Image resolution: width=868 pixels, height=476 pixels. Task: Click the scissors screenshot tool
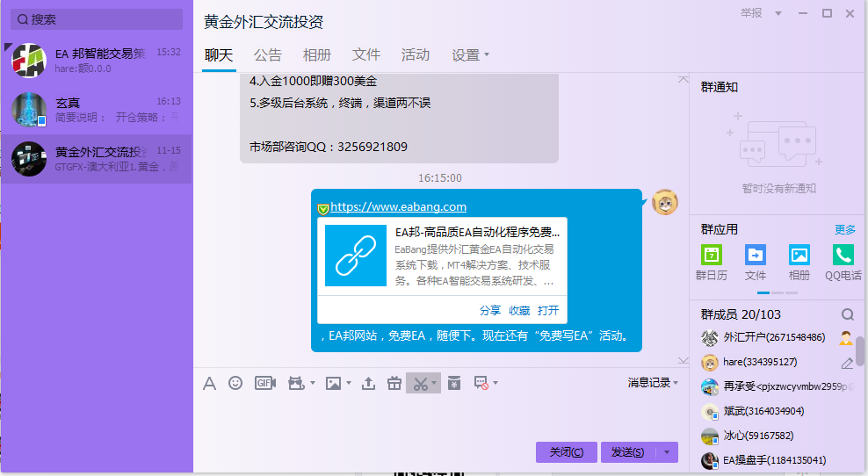(421, 383)
